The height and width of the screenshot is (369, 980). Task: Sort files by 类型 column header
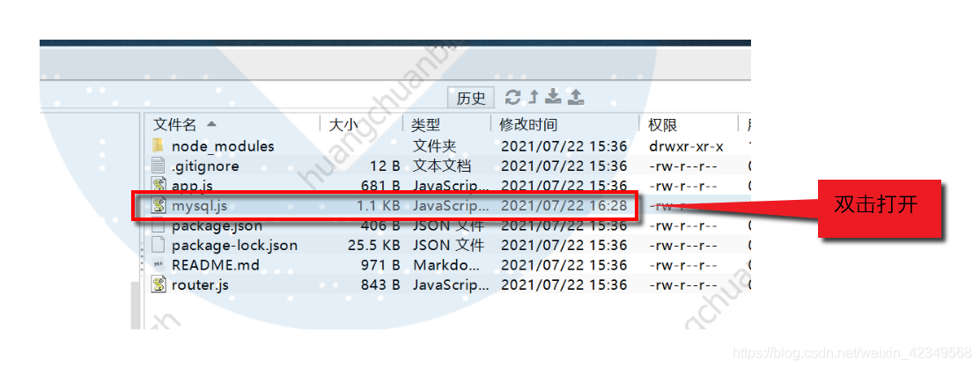(425, 125)
